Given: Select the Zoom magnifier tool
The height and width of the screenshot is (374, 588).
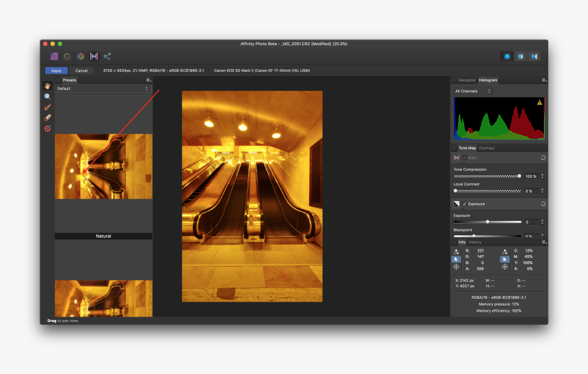Looking at the screenshot, I should [x=48, y=96].
